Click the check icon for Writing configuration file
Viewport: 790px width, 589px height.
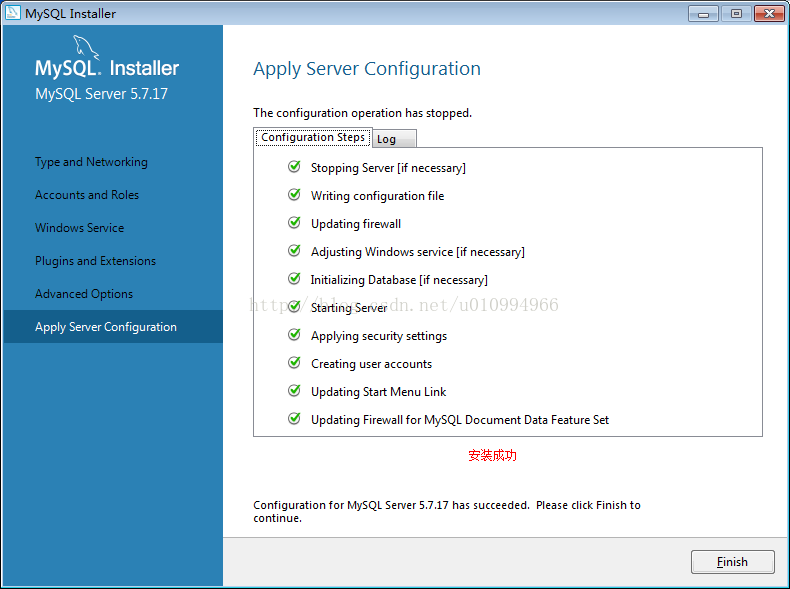point(294,195)
